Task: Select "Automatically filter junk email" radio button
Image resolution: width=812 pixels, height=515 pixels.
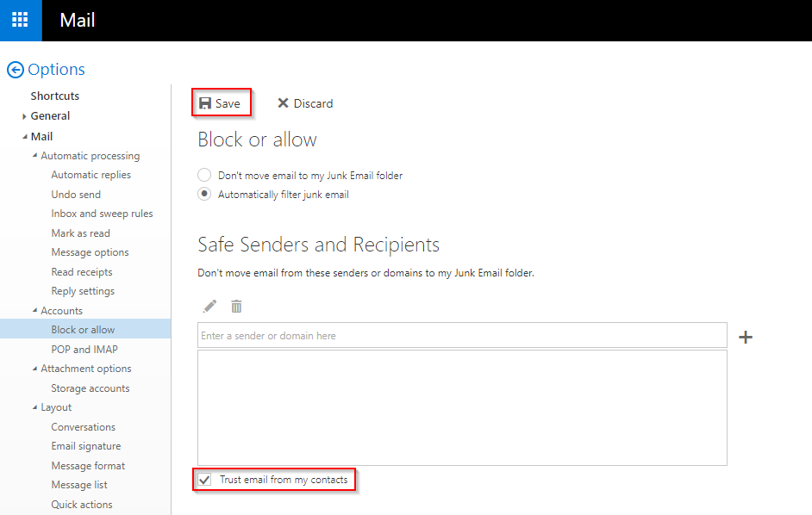Action: [x=204, y=195]
